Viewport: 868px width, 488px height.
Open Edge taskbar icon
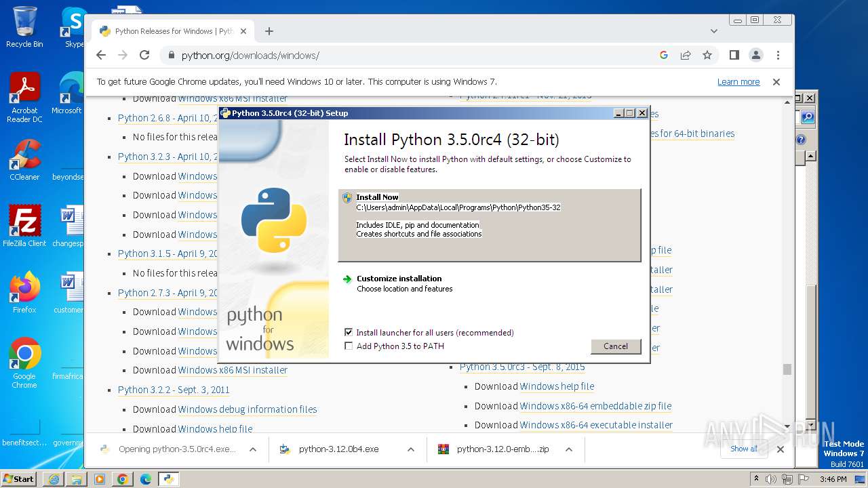[145, 479]
